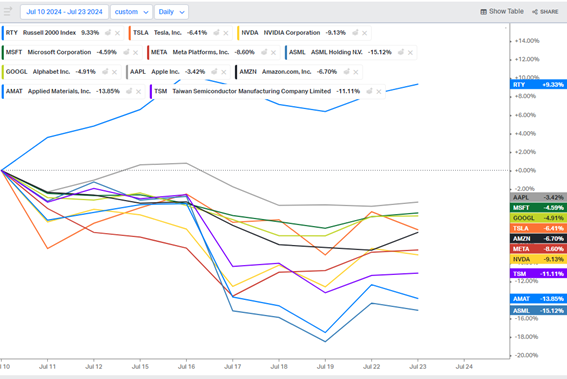The image size is (567, 379).
Task: Open the TSLA Tesla series style icon
Action: pyautogui.click(x=216, y=33)
